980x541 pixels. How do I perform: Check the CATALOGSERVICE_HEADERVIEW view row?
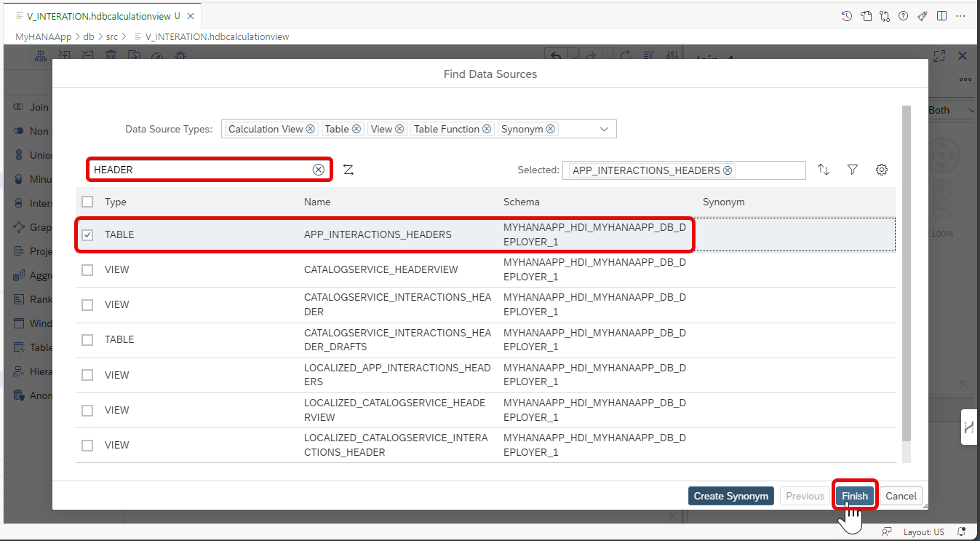coord(87,269)
